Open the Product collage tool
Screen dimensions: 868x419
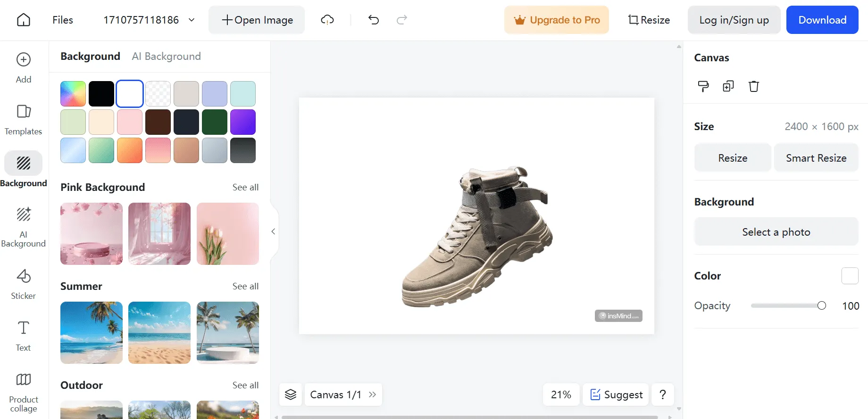[x=24, y=392]
